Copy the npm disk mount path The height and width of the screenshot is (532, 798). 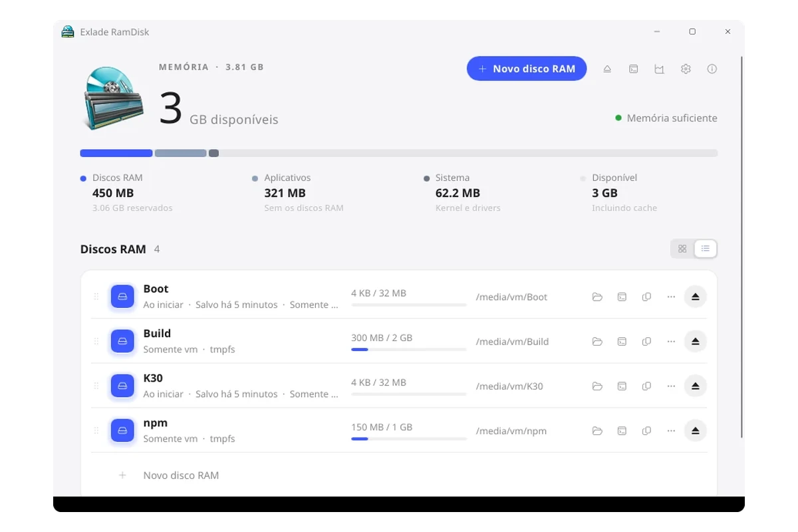coord(646,431)
